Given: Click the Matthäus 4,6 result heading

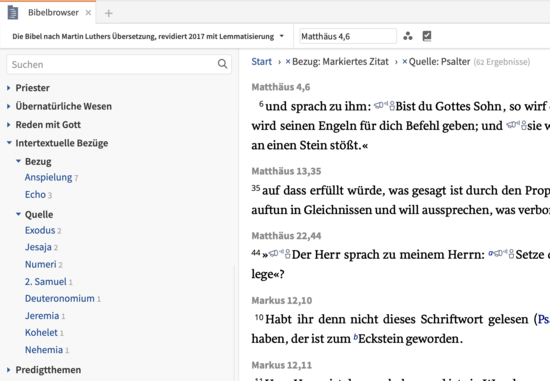Looking at the screenshot, I should (281, 87).
